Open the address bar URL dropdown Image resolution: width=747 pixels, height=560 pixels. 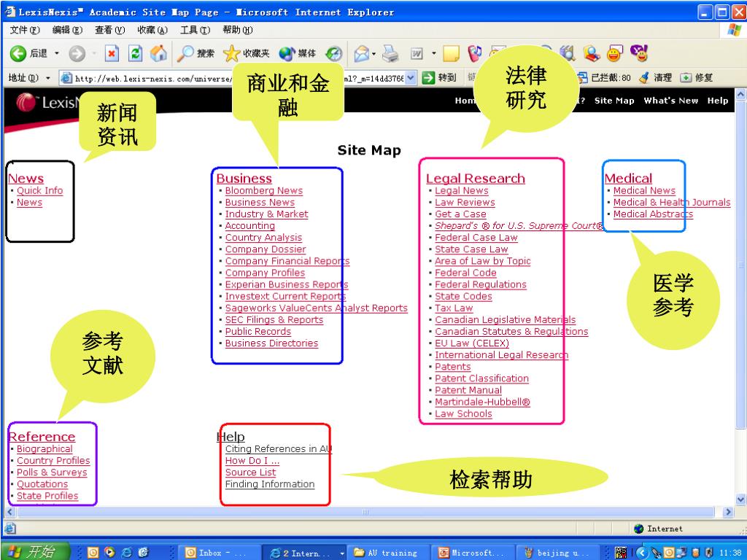(x=411, y=77)
